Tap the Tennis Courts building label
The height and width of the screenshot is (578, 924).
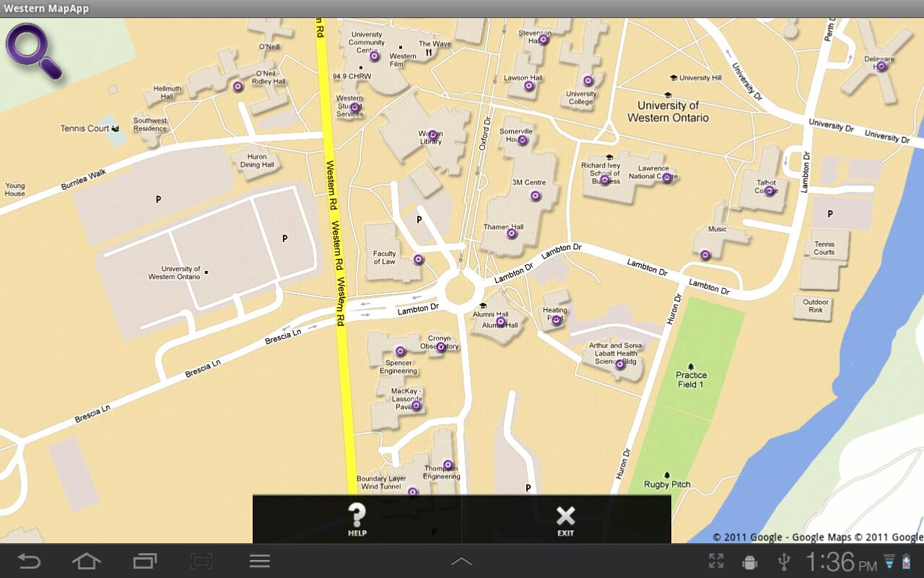[x=824, y=248]
